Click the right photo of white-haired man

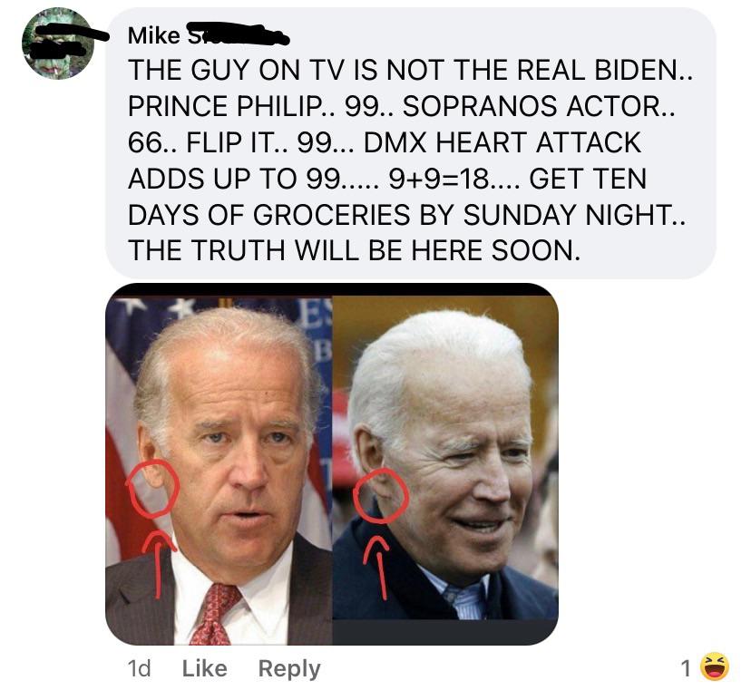click(445, 457)
